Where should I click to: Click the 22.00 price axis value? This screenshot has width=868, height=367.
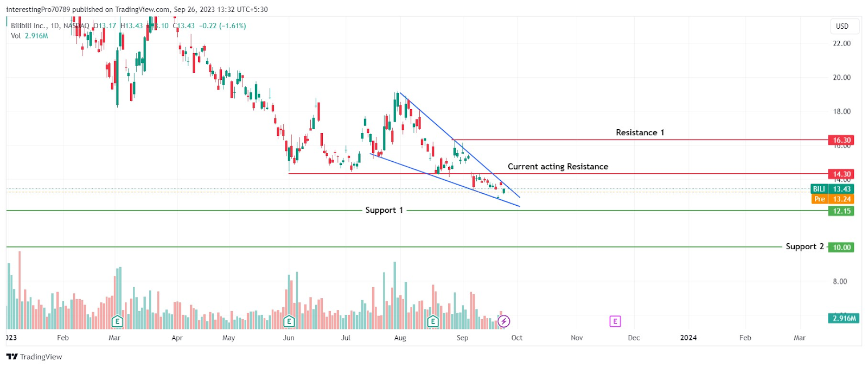coord(842,43)
